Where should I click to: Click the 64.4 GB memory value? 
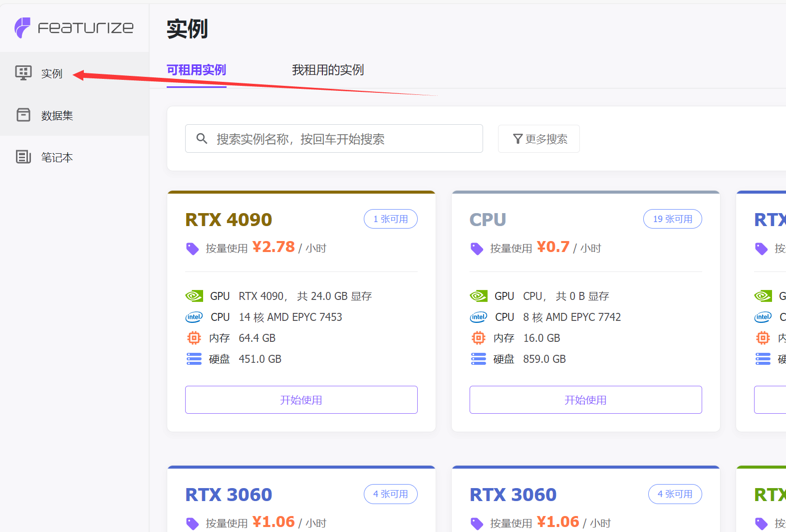(257, 338)
